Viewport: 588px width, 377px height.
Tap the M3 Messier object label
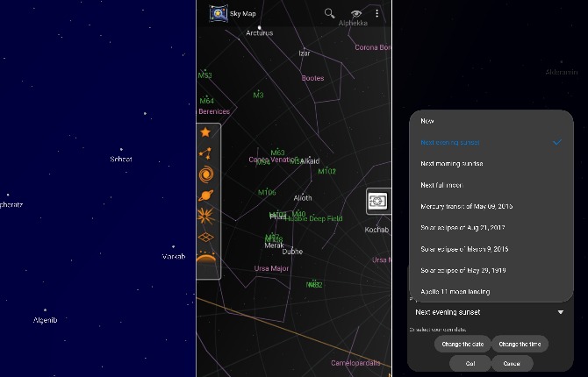click(258, 96)
